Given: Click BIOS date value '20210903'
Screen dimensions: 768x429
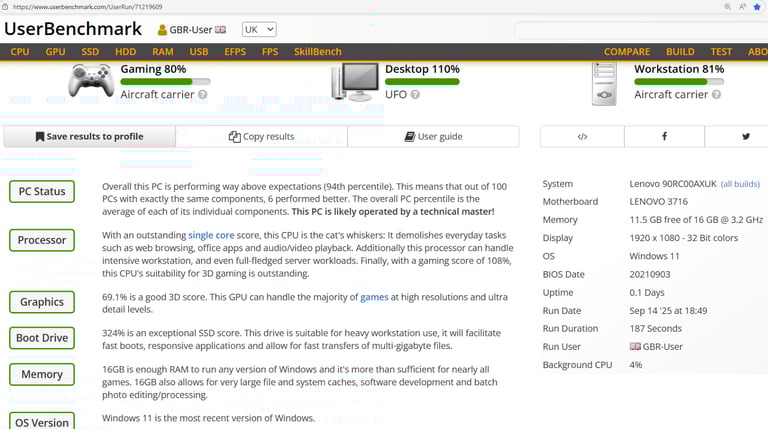Looking at the screenshot, I should point(649,274).
